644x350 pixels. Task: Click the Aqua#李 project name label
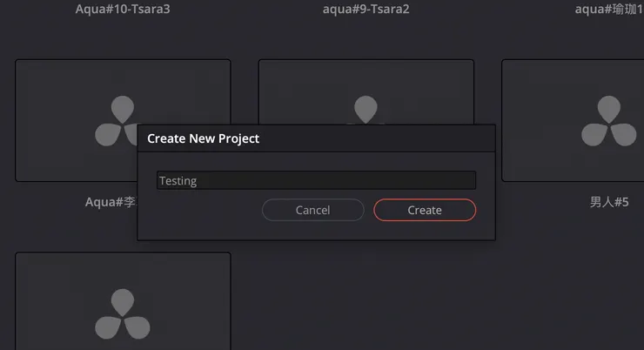pos(111,202)
